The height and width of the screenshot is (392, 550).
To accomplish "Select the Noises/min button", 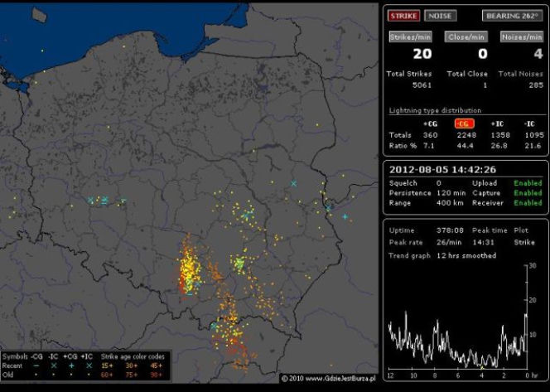I will pos(522,36).
